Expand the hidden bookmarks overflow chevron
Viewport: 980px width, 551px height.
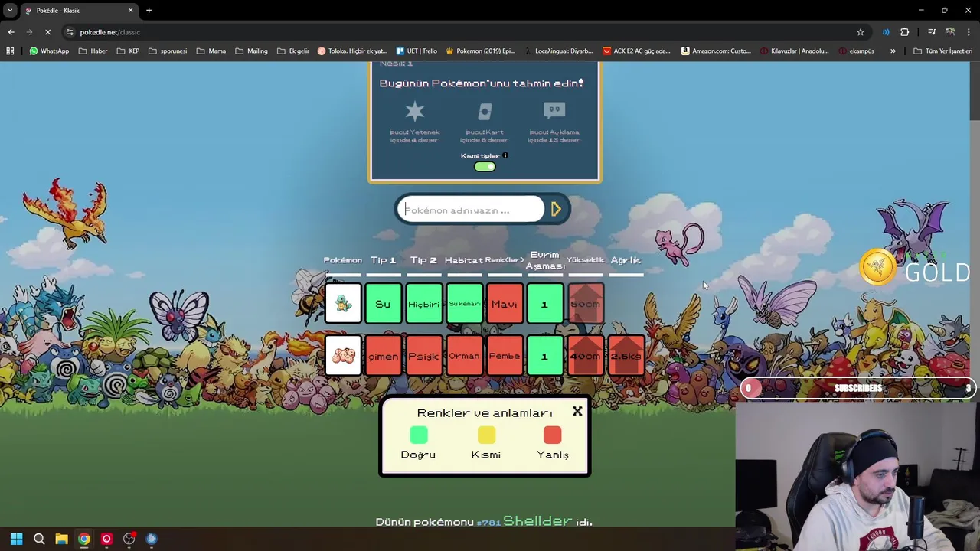tap(893, 51)
